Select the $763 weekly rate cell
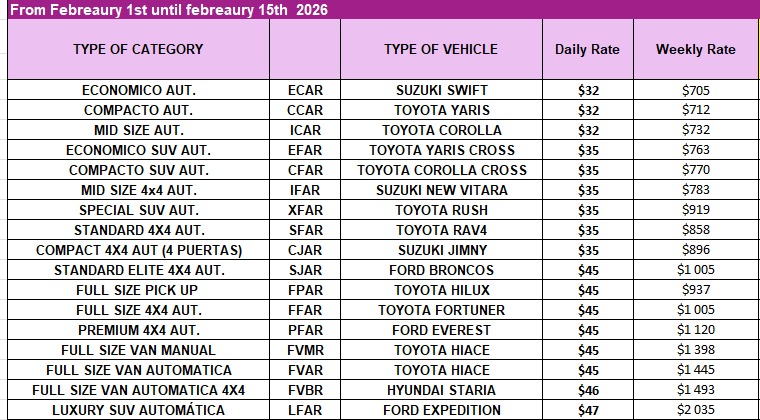Image resolution: width=760 pixels, height=420 pixels. coord(695,150)
